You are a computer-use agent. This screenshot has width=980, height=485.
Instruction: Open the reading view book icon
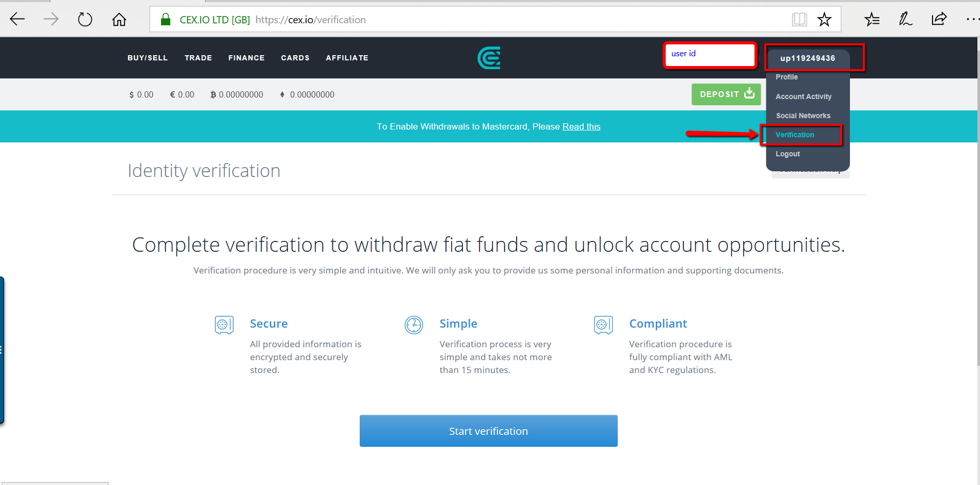(x=799, y=20)
